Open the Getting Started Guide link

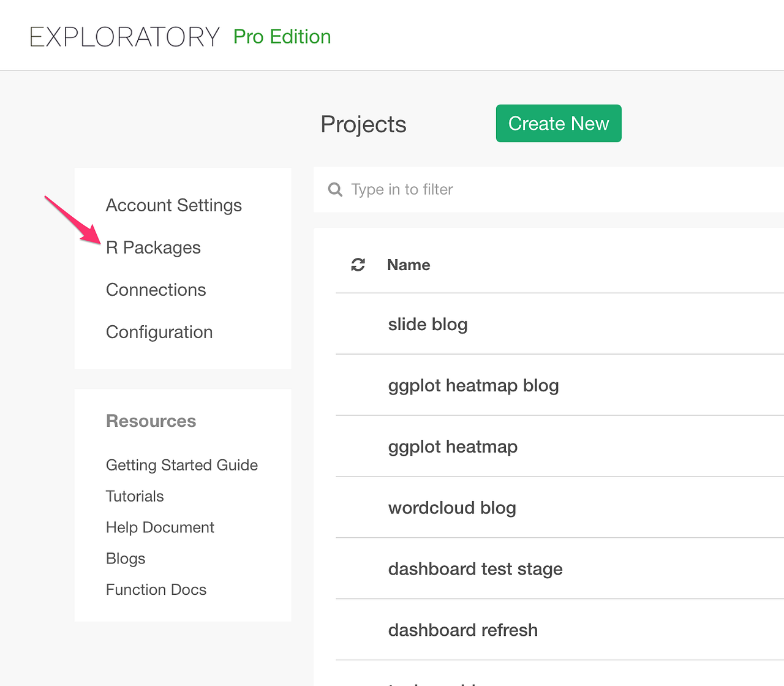182,465
